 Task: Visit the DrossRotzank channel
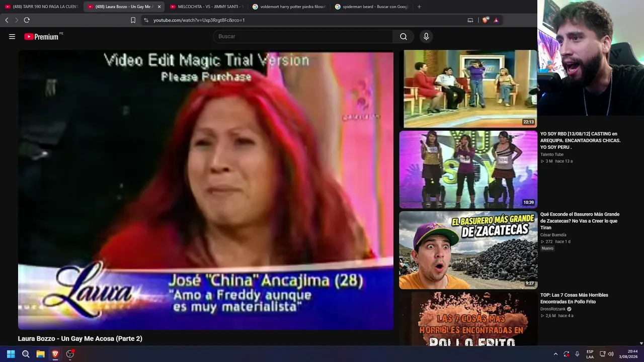click(x=553, y=309)
